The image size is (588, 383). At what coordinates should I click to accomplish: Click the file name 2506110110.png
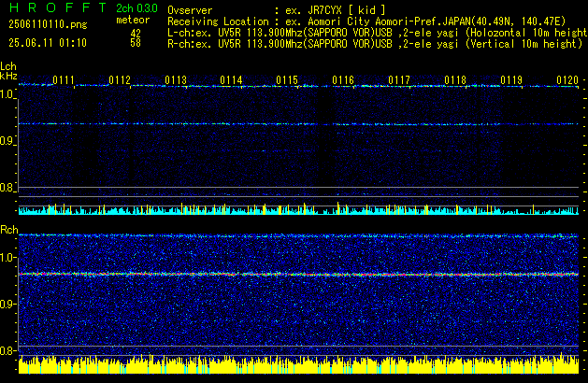(48, 24)
